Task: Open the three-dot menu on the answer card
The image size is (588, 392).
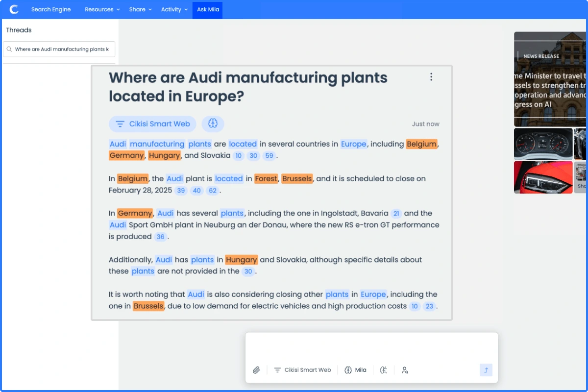Action: click(431, 77)
